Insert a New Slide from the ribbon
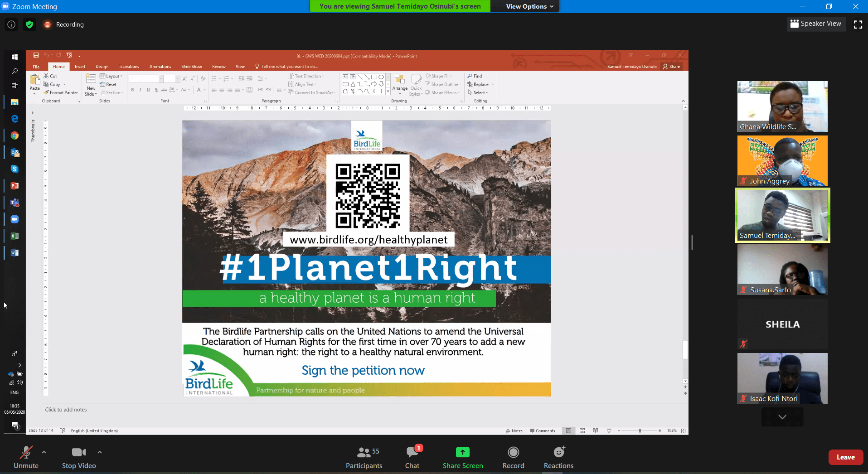 [91, 85]
